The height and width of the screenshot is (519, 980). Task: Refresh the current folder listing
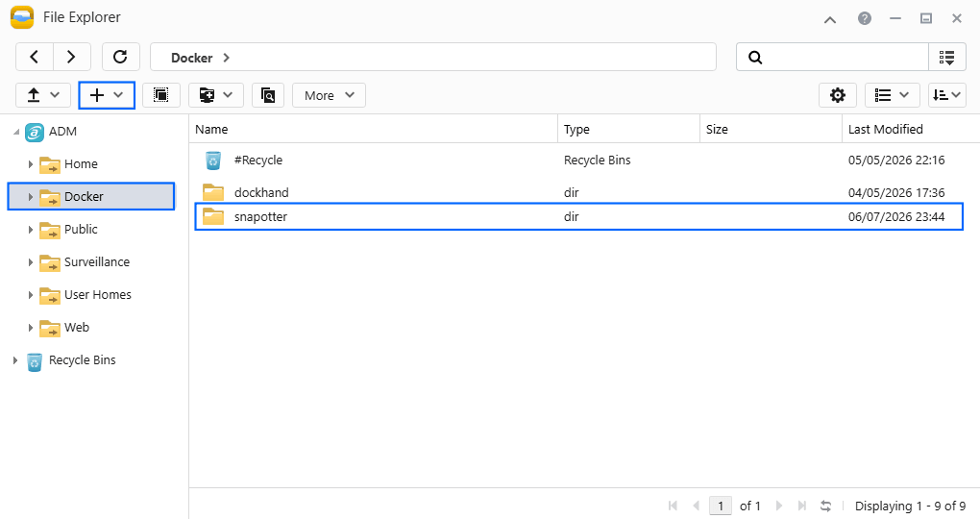(x=121, y=58)
